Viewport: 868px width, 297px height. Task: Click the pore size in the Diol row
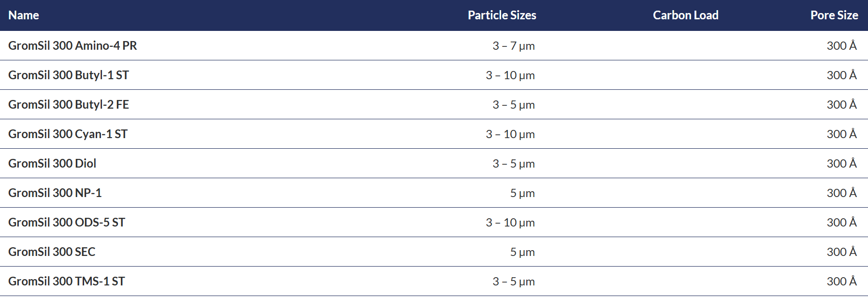click(841, 163)
